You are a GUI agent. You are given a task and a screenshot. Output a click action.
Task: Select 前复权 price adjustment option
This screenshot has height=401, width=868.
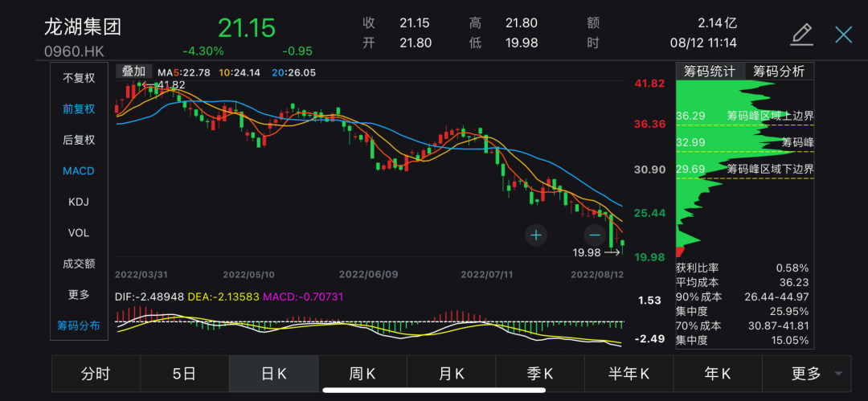tap(79, 109)
